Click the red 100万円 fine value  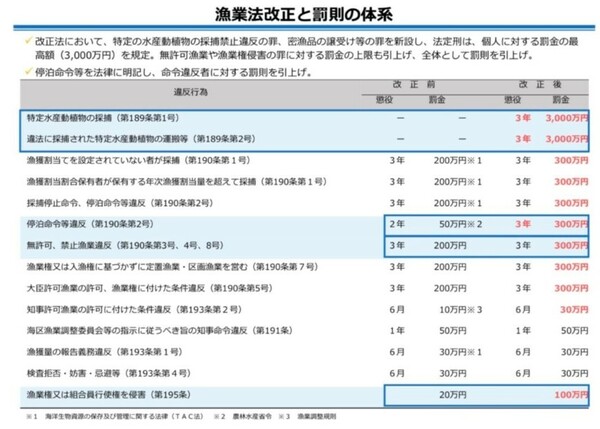click(571, 393)
